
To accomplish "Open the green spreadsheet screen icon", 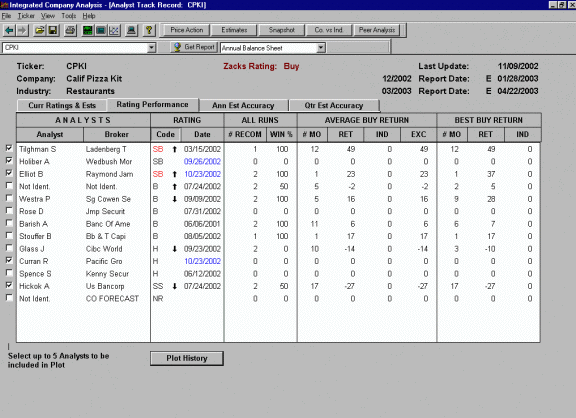I will (87, 30).
